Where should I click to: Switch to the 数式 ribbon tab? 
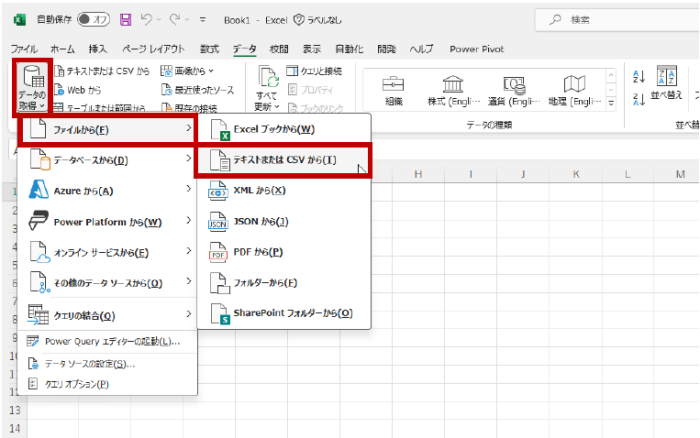coord(209,48)
